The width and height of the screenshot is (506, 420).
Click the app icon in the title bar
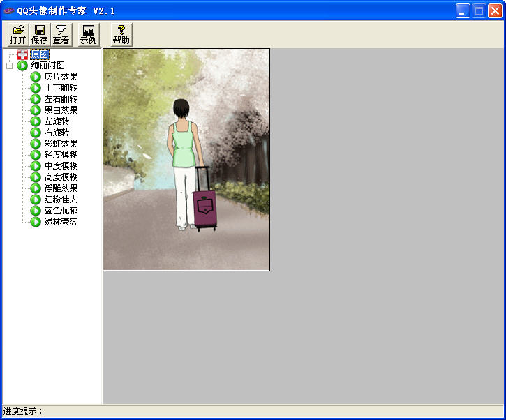pyautogui.click(x=9, y=10)
